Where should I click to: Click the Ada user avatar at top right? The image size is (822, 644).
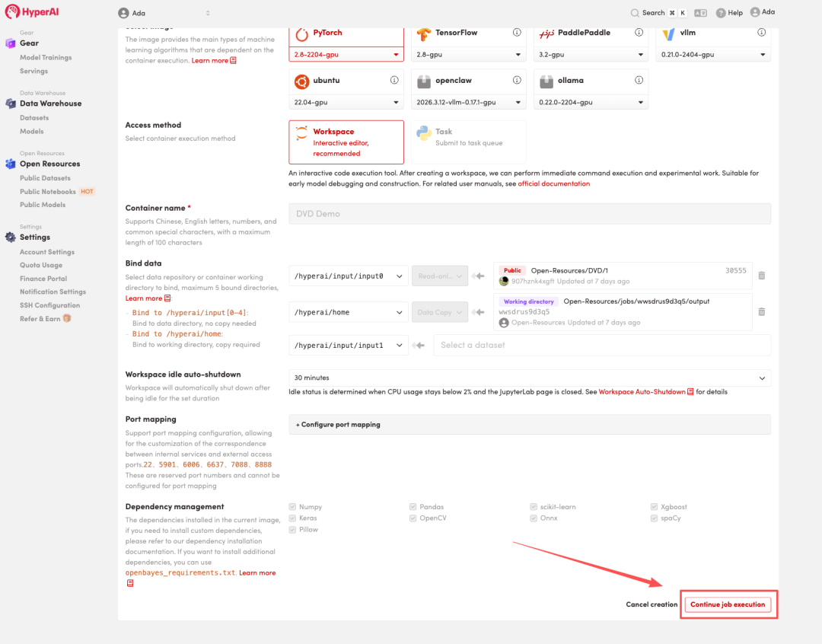pos(755,12)
